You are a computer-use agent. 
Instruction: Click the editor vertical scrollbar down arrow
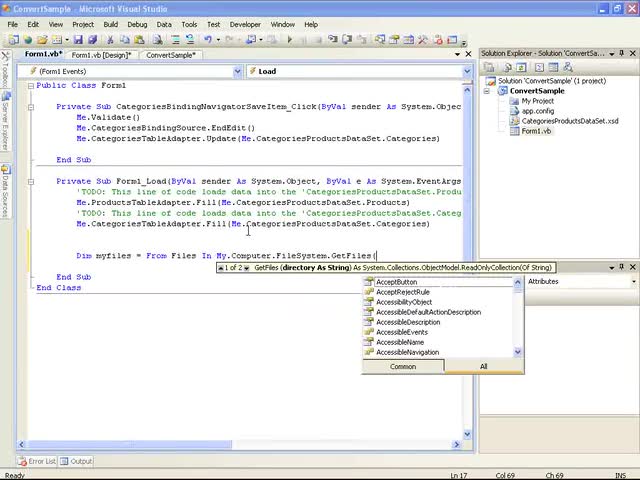467,434
